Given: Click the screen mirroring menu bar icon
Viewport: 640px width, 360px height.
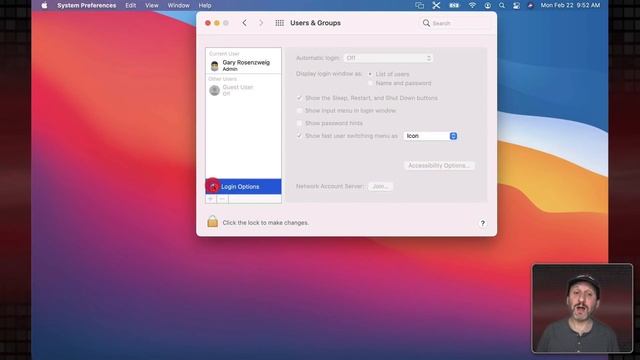Looking at the screenshot, I should tap(419, 5).
